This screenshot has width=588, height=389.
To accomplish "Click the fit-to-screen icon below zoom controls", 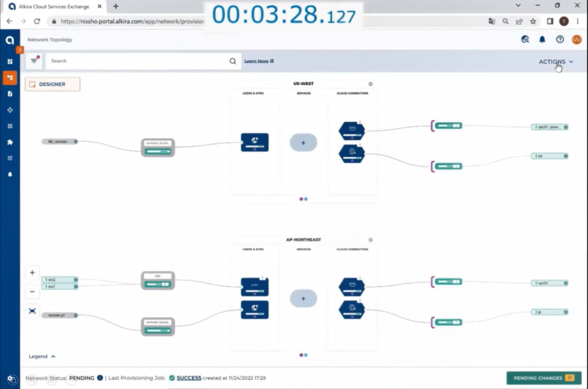I will coord(32,311).
